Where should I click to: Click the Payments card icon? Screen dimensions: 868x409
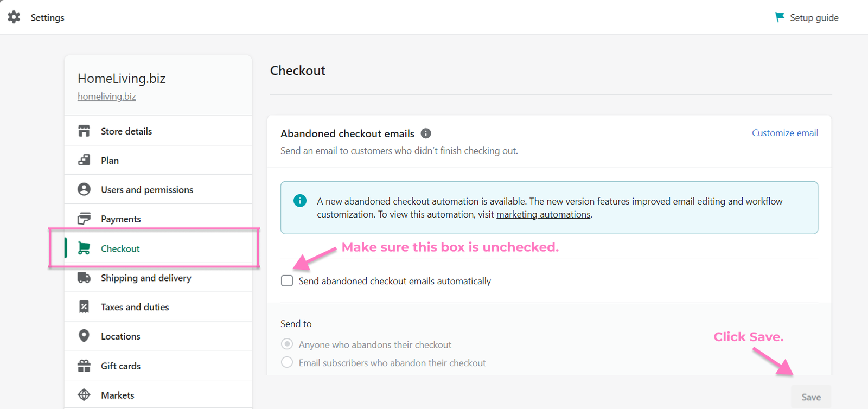point(84,219)
